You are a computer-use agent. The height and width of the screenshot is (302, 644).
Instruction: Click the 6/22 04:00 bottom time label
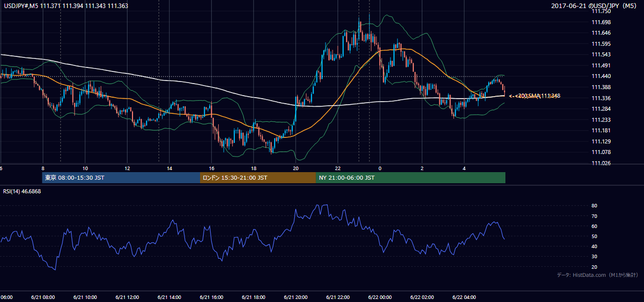coord(464,297)
